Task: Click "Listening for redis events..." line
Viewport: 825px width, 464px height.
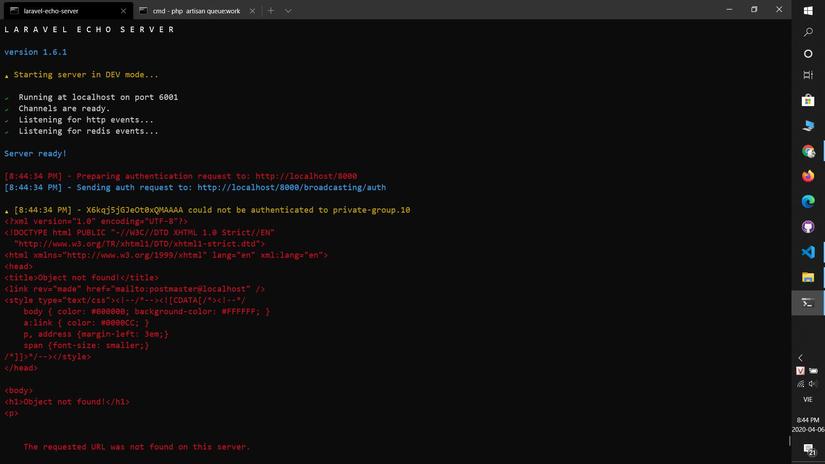Action: coord(88,131)
